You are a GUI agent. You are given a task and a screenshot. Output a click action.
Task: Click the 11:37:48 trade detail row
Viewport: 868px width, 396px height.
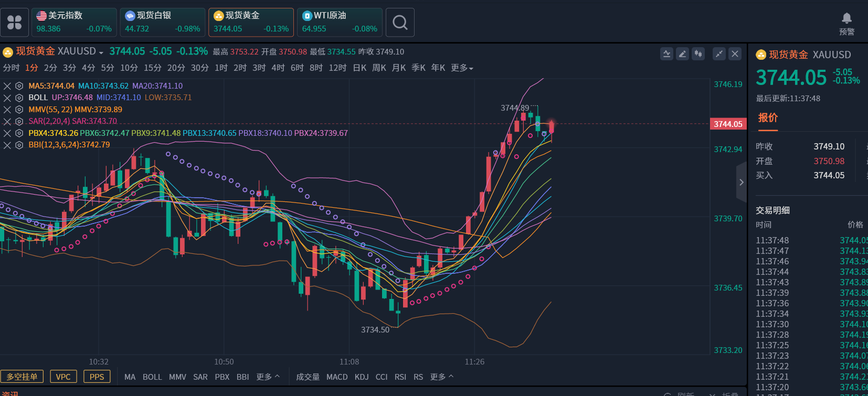point(811,241)
